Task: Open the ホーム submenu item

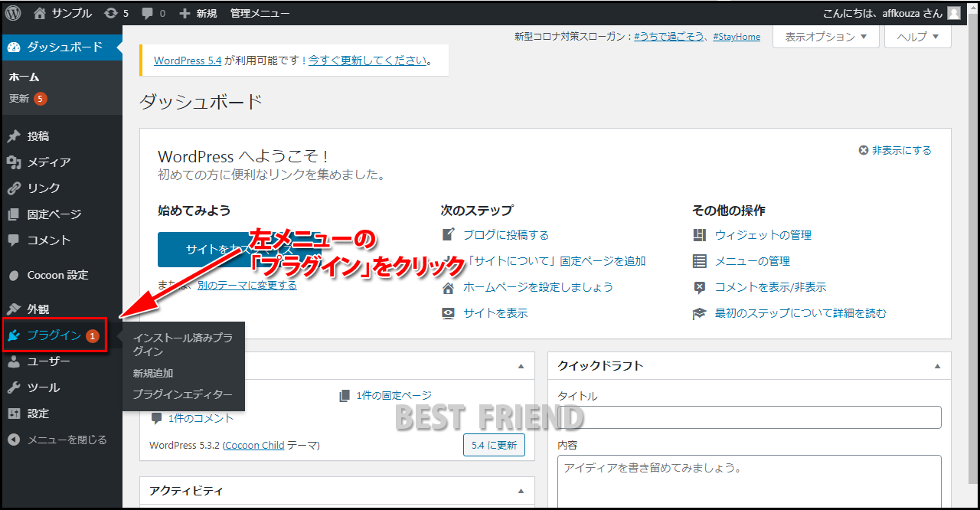Action: pos(24,77)
